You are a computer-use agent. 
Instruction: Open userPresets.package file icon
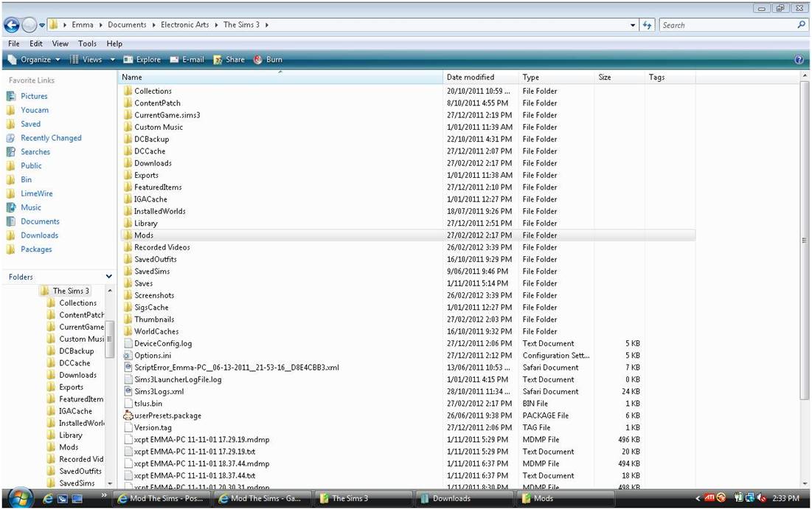(128, 416)
